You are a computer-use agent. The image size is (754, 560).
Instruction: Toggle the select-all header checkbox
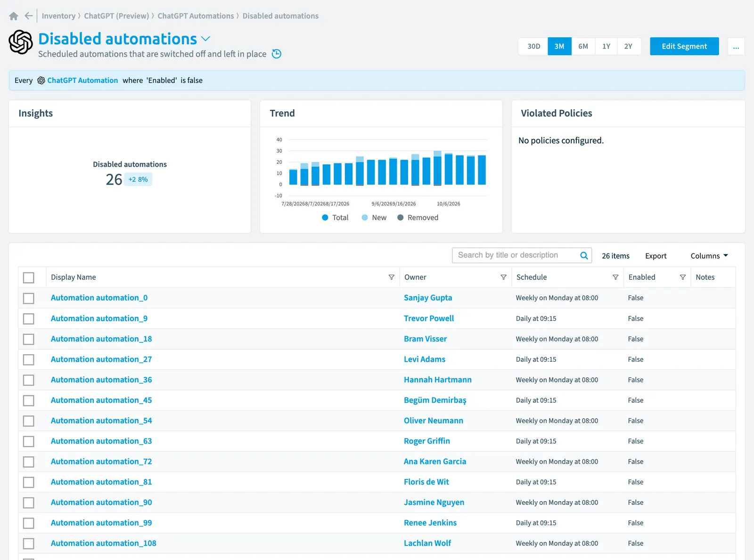pyautogui.click(x=29, y=277)
